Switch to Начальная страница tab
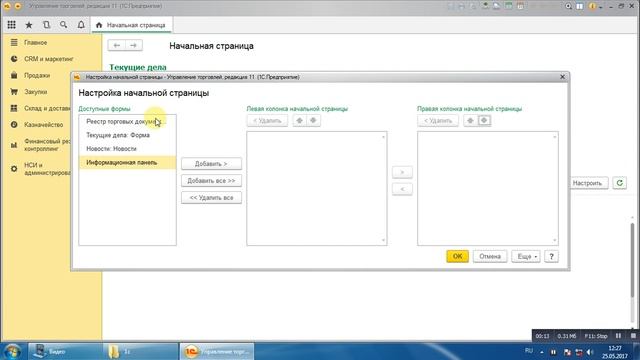This screenshot has width=640, height=360. tap(131, 25)
